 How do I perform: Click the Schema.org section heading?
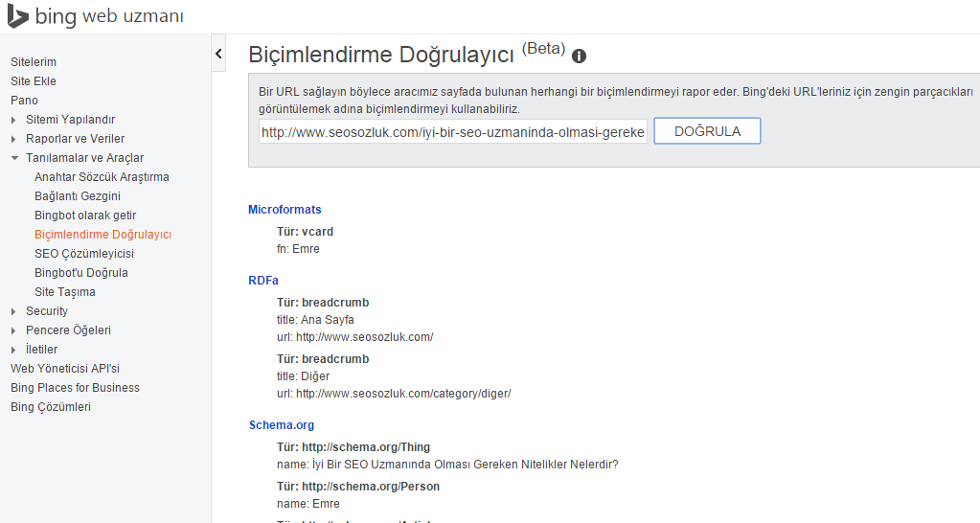pyautogui.click(x=281, y=425)
